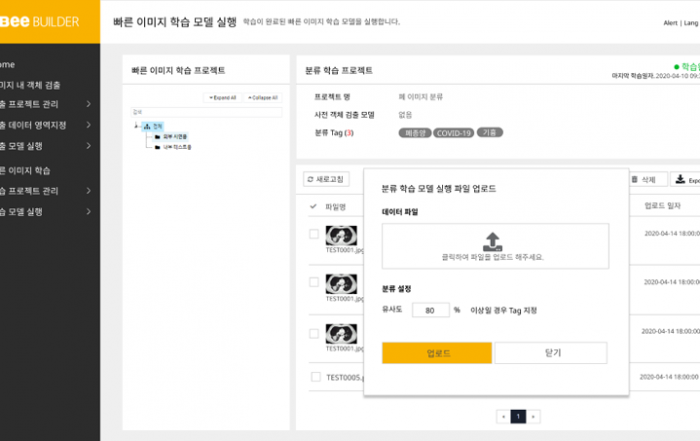
Task: Click the 사전 객체 검출 모델 label
Action: point(344,115)
